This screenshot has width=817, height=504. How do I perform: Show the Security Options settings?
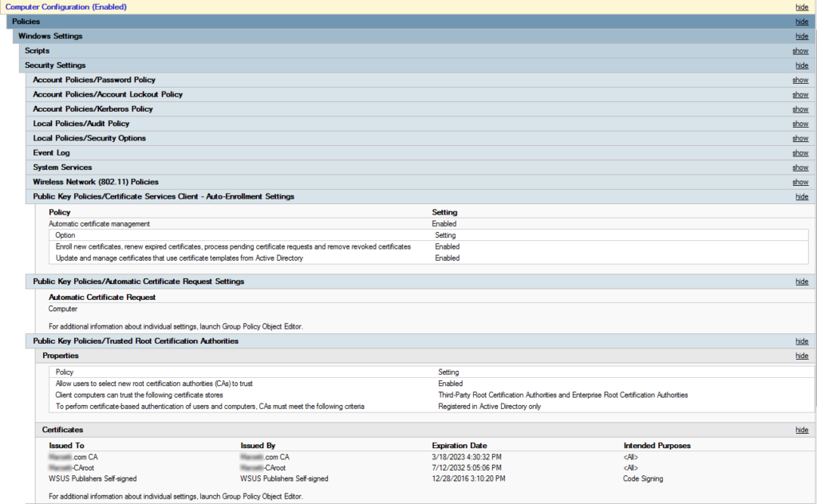coord(800,138)
